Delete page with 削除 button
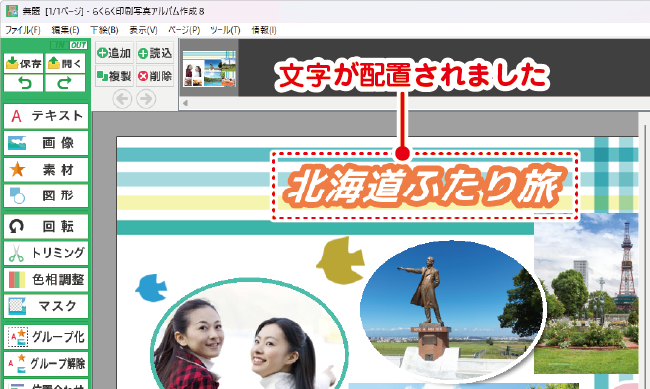The width and height of the screenshot is (650, 389). (x=155, y=76)
